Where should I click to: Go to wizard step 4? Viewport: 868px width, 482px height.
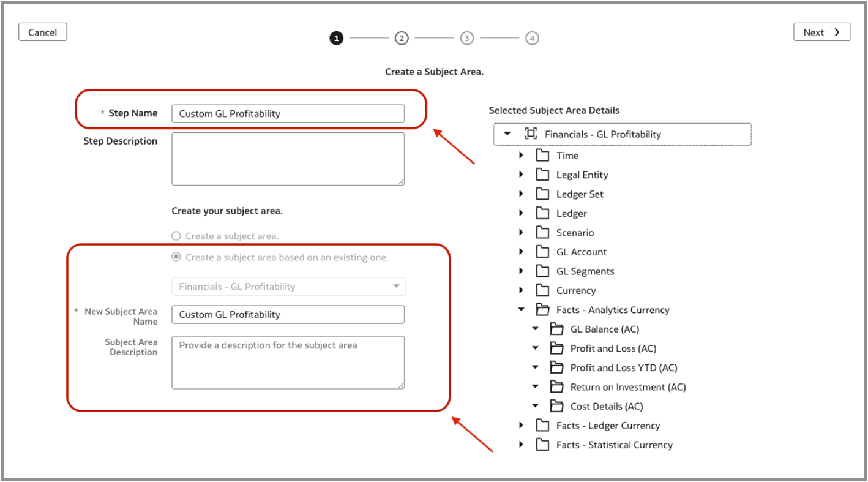pos(532,38)
